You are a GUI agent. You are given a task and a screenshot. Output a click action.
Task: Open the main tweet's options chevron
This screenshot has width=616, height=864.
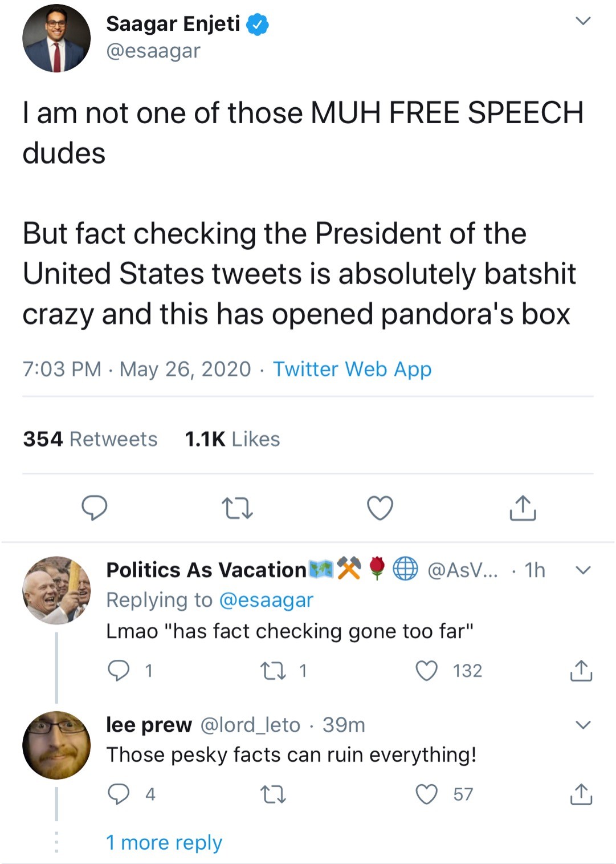click(x=583, y=22)
